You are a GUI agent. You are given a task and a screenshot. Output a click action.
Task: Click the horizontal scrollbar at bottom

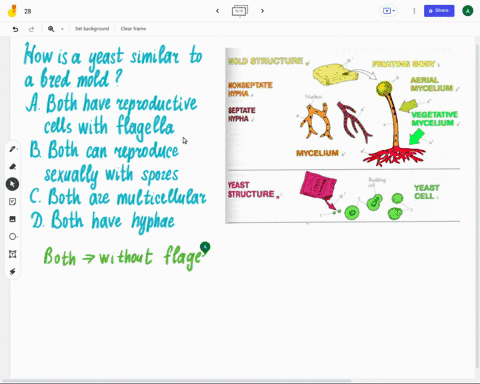pyautogui.click(x=177, y=381)
